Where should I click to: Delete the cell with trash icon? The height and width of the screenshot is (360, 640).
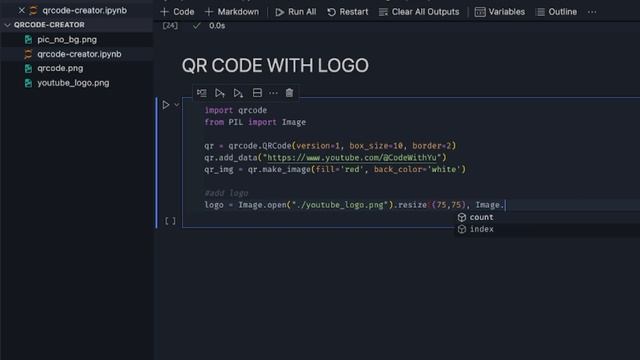(289, 93)
